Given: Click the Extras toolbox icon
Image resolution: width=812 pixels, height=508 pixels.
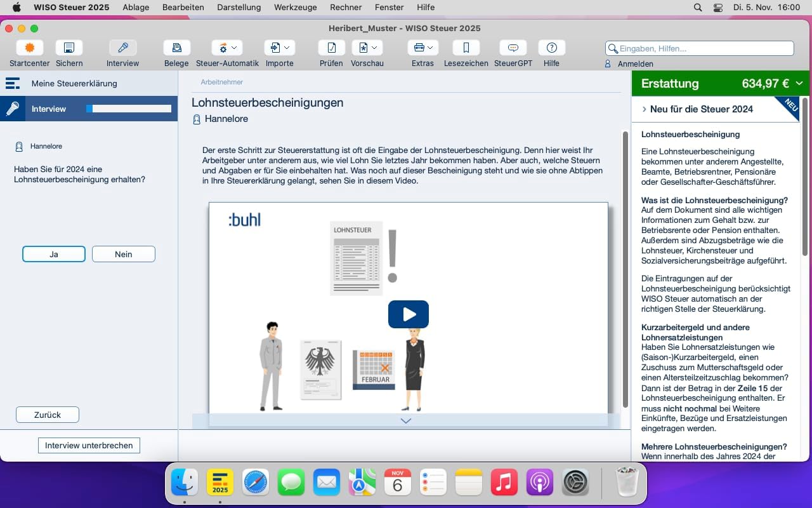Looking at the screenshot, I should 419,48.
